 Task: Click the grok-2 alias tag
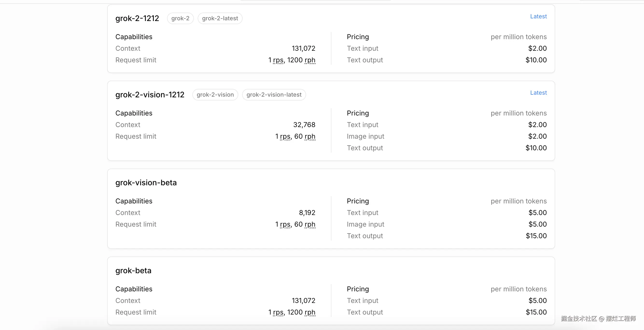[x=180, y=19]
